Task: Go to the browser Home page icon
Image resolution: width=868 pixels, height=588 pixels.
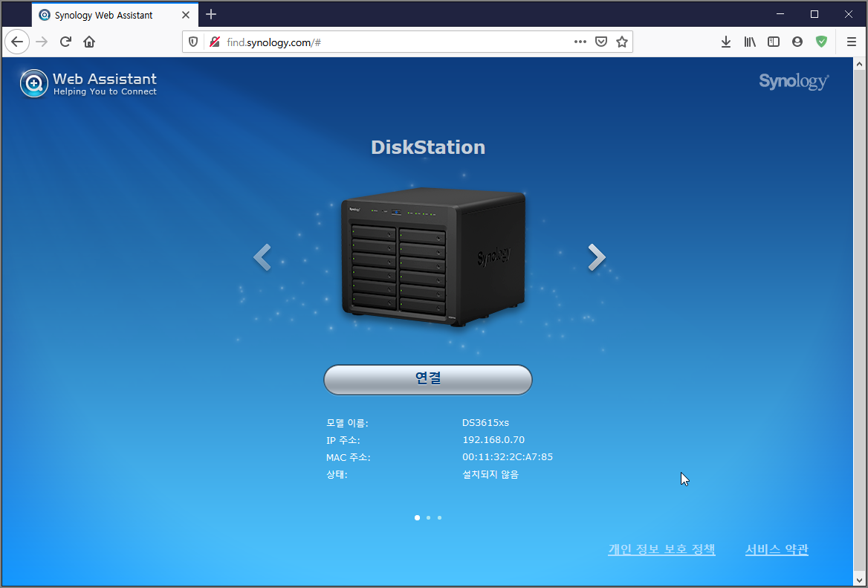Action: click(x=89, y=42)
